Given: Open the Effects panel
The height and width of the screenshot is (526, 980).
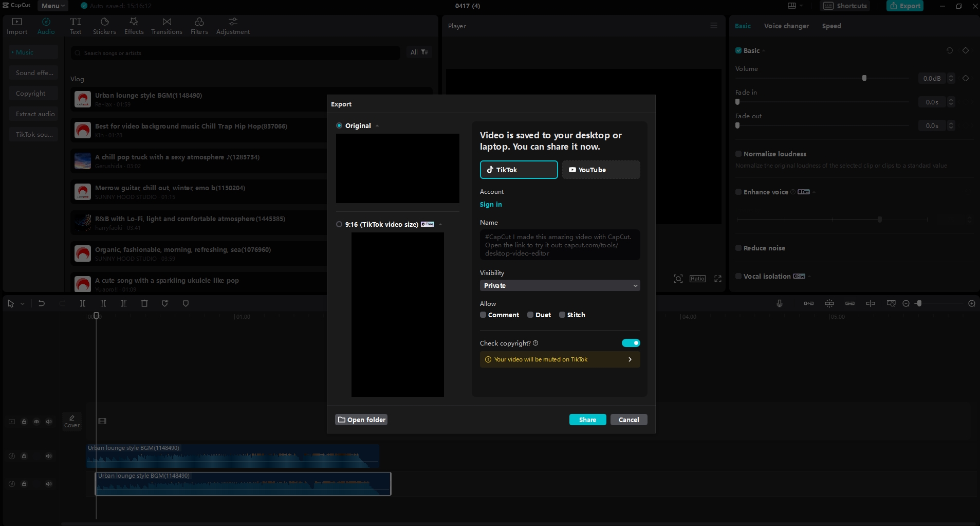Looking at the screenshot, I should pyautogui.click(x=134, y=26).
